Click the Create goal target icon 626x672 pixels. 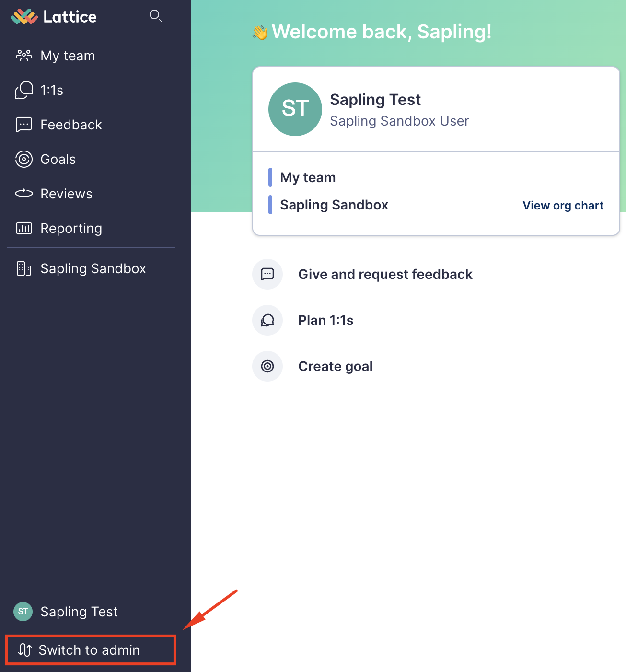coord(267,366)
